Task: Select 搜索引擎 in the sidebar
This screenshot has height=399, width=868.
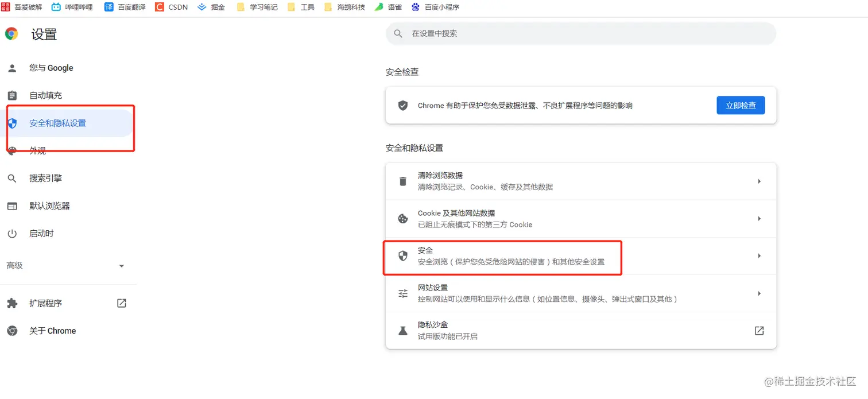Action: coord(45,179)
